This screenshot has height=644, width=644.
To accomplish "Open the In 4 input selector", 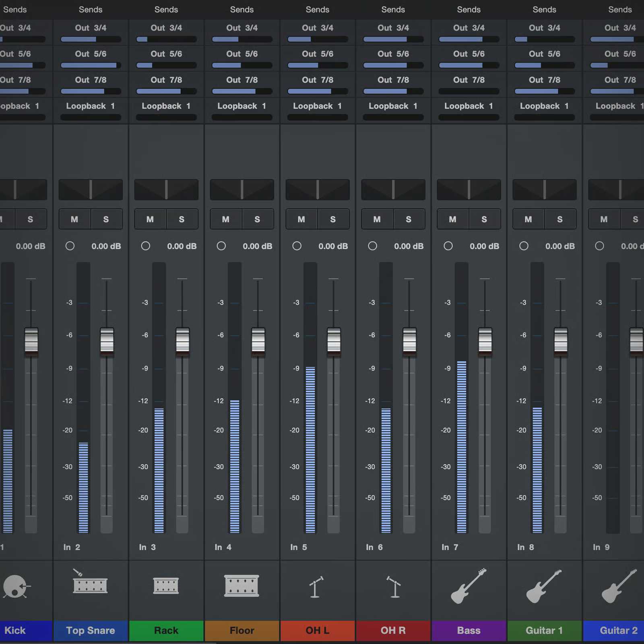I will [x=223, y=547].
